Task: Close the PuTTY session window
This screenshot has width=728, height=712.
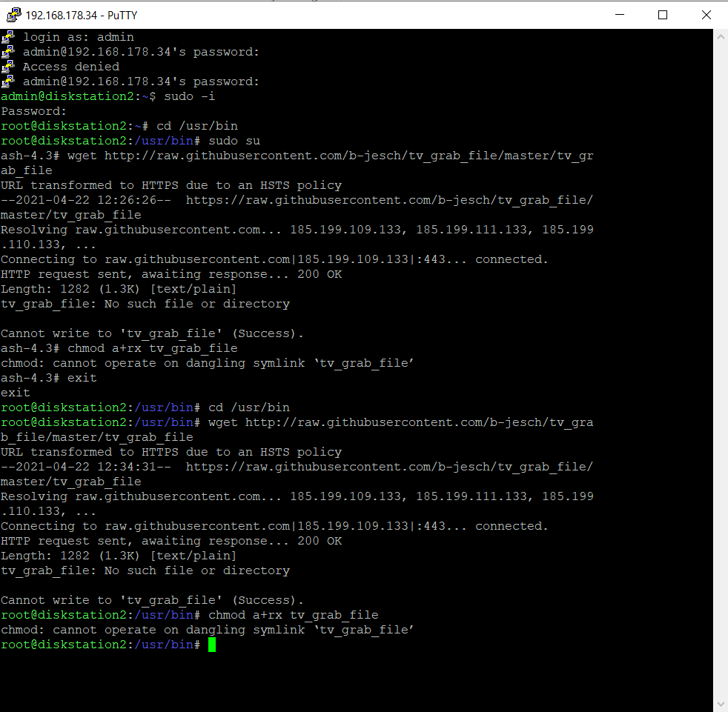Action: click(707, 15)
